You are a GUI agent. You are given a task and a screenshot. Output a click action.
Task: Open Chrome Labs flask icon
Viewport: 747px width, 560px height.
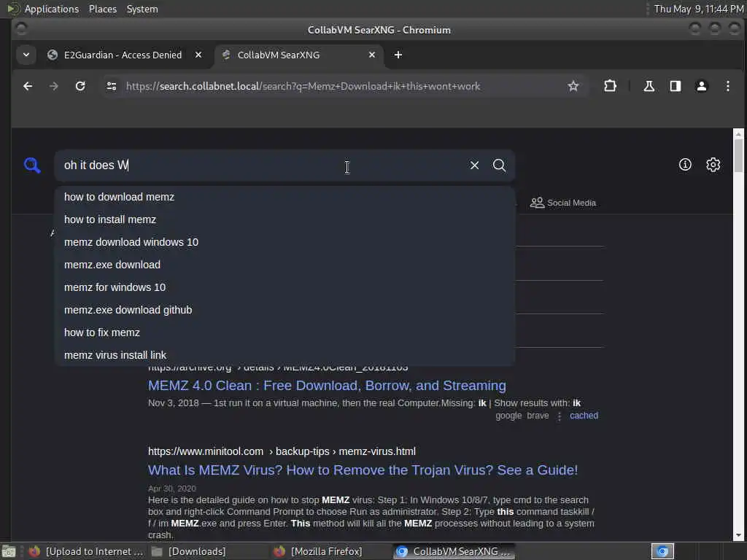pos(649,86)
